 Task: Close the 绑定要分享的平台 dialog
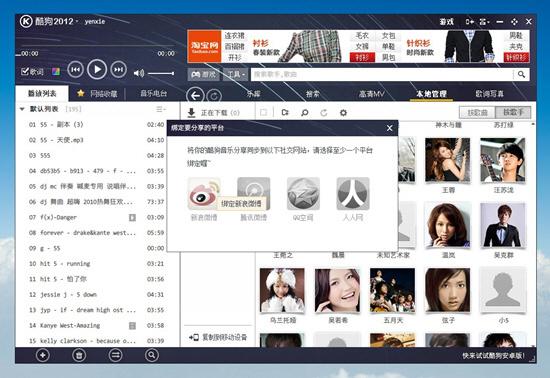coord(389,128)
